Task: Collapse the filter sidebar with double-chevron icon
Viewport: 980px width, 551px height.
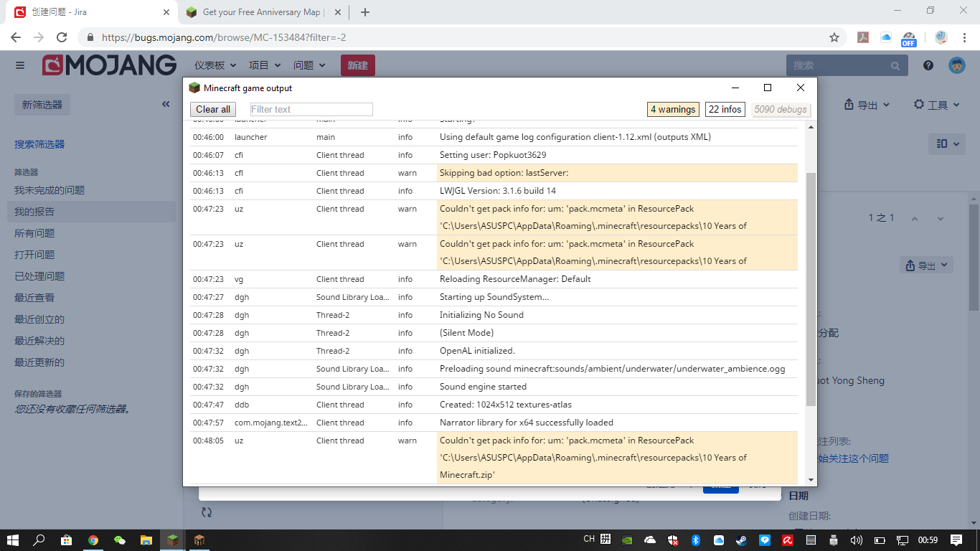Action: (166, 104)
